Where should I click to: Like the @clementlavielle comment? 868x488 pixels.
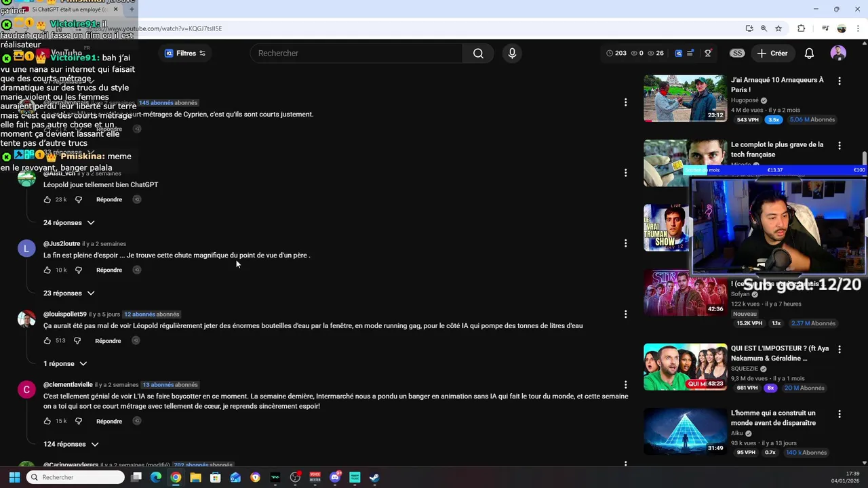click(47, 422)
